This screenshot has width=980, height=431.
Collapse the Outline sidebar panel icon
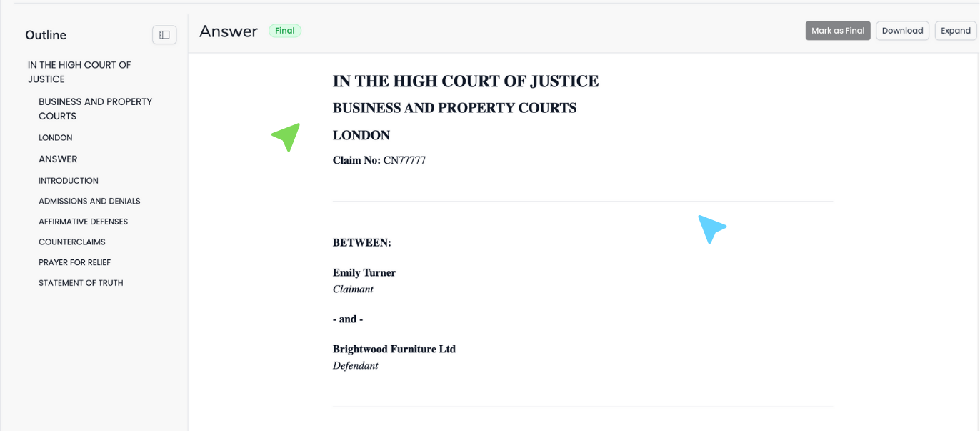(x=164, y=34)
